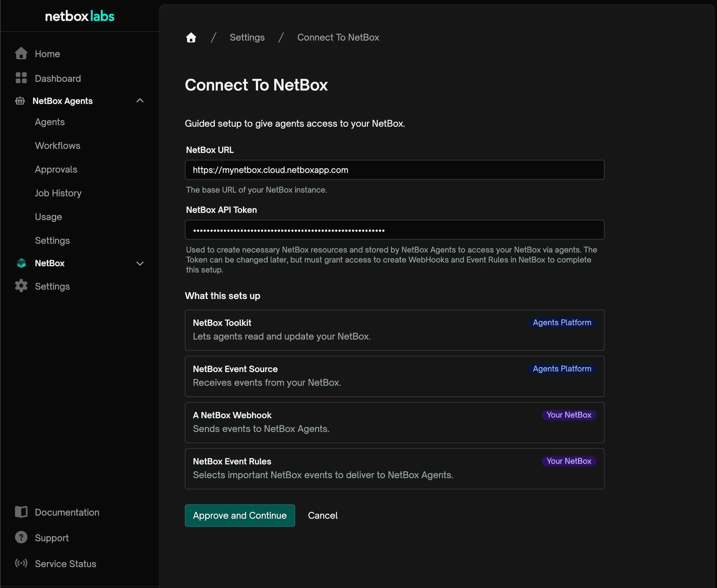
Task: Open the Support link
Action: 52,538
